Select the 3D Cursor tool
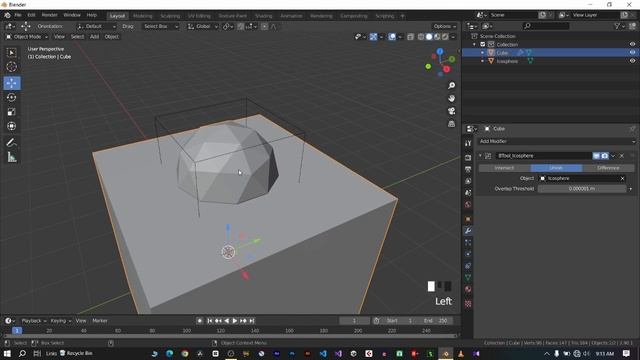640x360 pixels. [11, 67]
